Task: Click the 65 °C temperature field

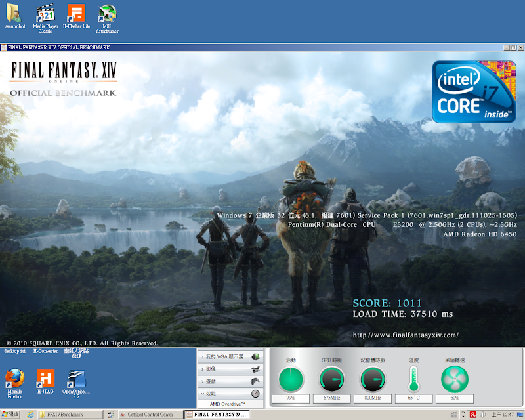Action: click(414, 398)
